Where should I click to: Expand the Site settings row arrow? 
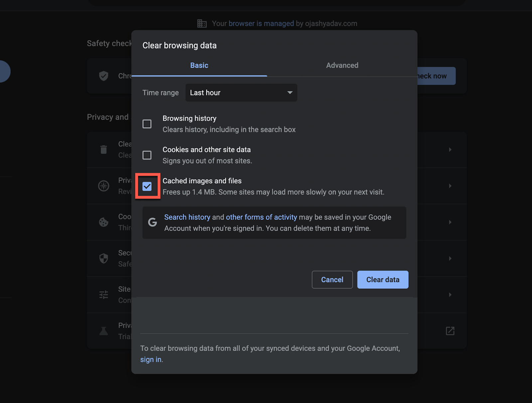tap(450, 295)
